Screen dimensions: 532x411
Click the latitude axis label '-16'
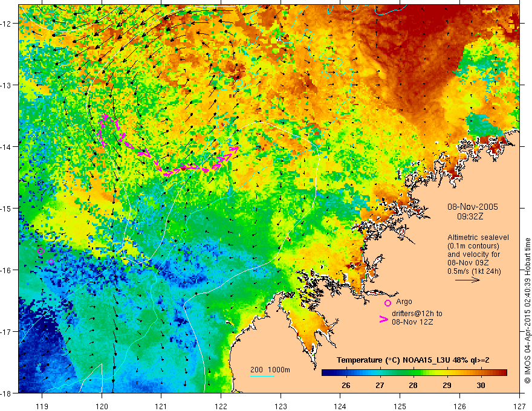[6, 270]
